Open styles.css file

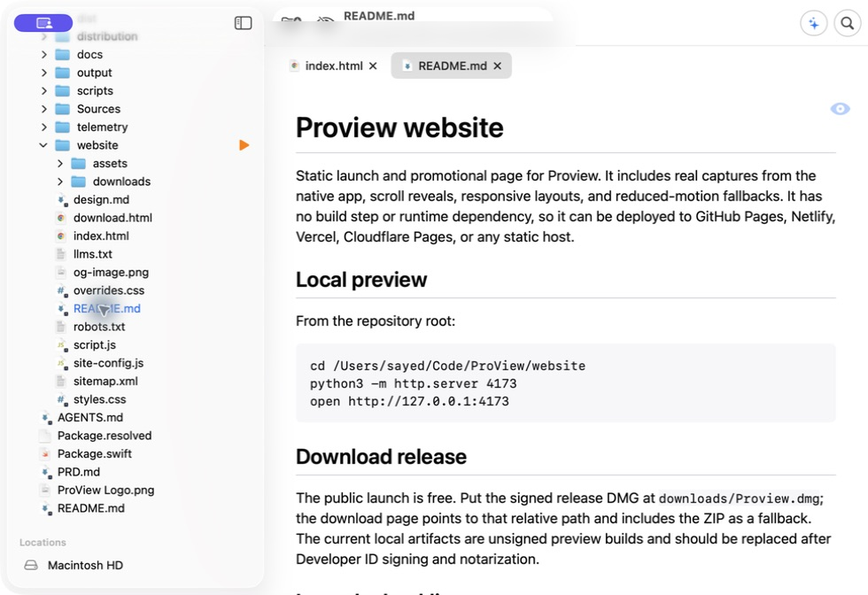point(99,399)
